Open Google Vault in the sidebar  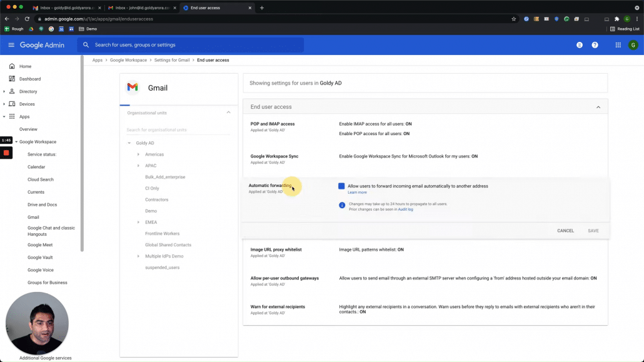40,258
